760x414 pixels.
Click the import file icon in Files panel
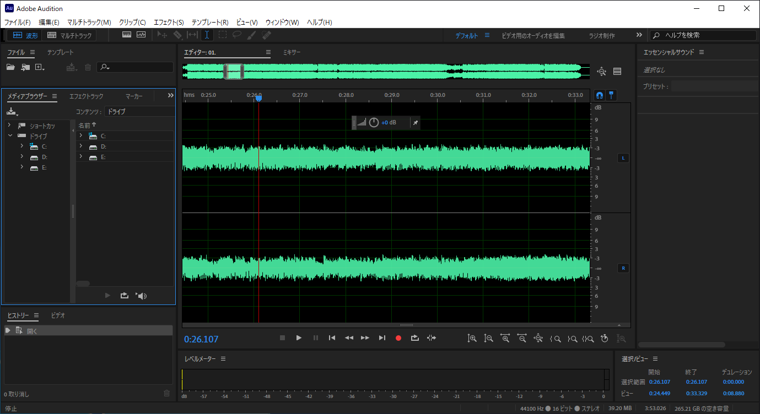(25, 67)
